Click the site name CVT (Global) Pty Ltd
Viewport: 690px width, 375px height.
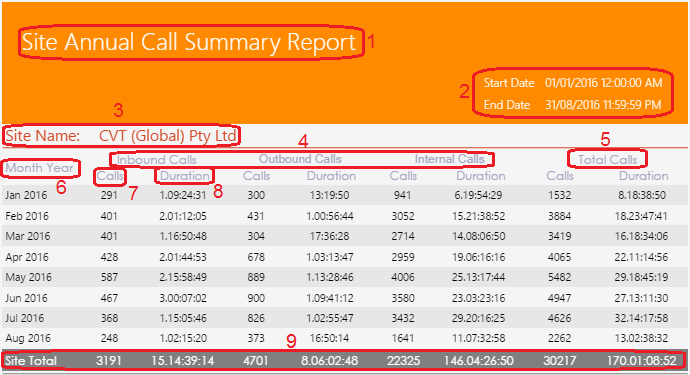pos(168,136)
